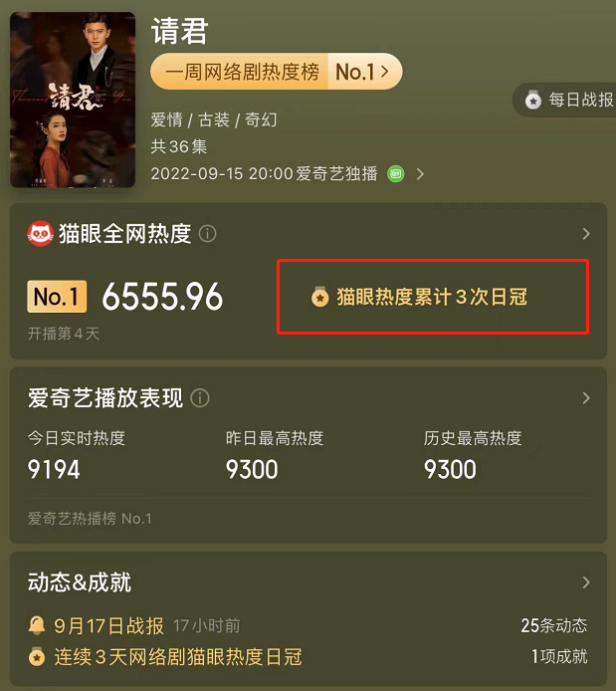
Task: Expand the 爱奇艺播放表现 section chevron
Action: click(x=586, y=398)
